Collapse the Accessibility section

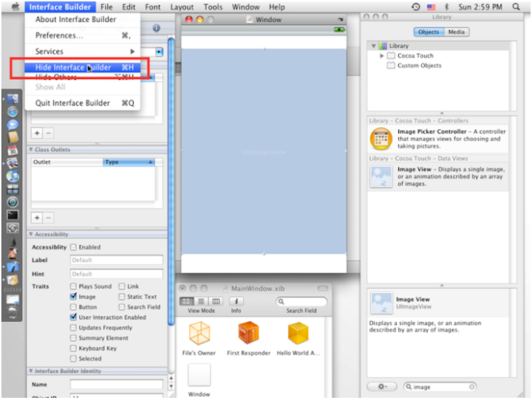(x=30, y=234)
